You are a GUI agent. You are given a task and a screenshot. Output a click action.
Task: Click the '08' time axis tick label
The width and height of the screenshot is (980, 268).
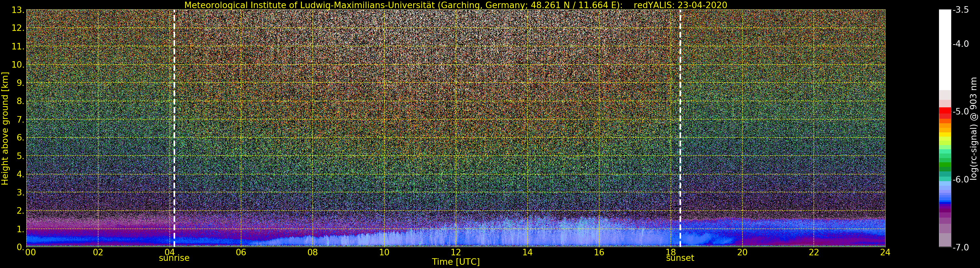(313, 252)
